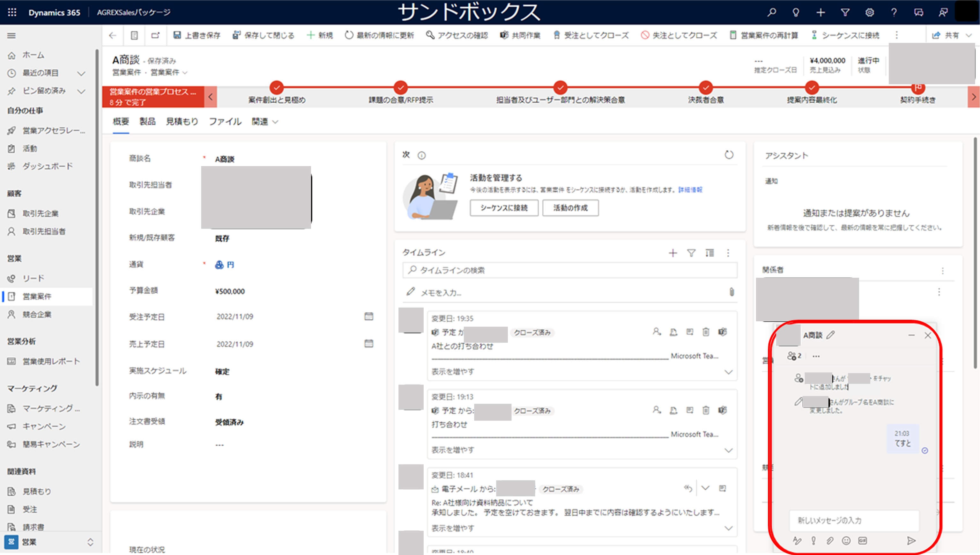The image size is (980, 555).
Task: Expand ピン留め済み in sidebar
Action: [81, 91]
